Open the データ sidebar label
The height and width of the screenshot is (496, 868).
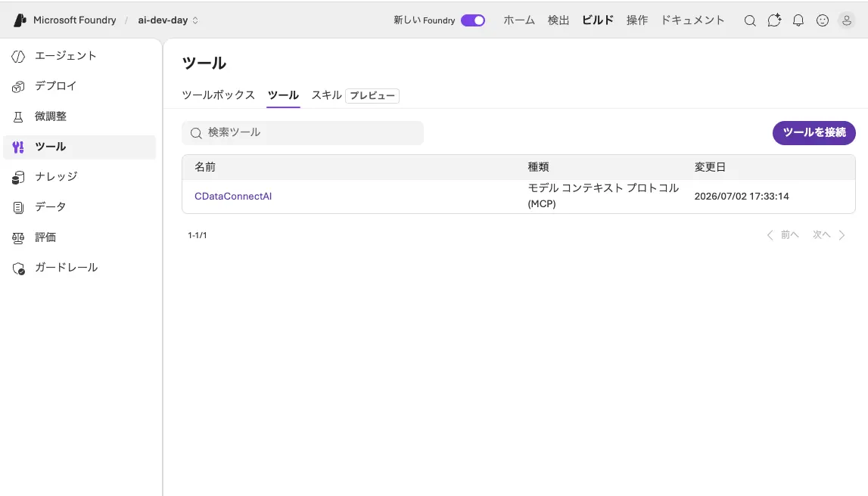(51, 207)
